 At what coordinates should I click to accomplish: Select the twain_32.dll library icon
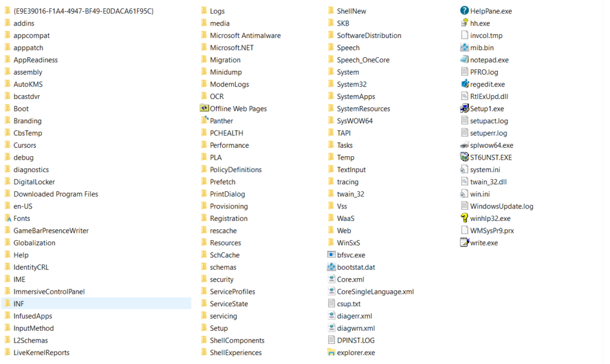464,181
